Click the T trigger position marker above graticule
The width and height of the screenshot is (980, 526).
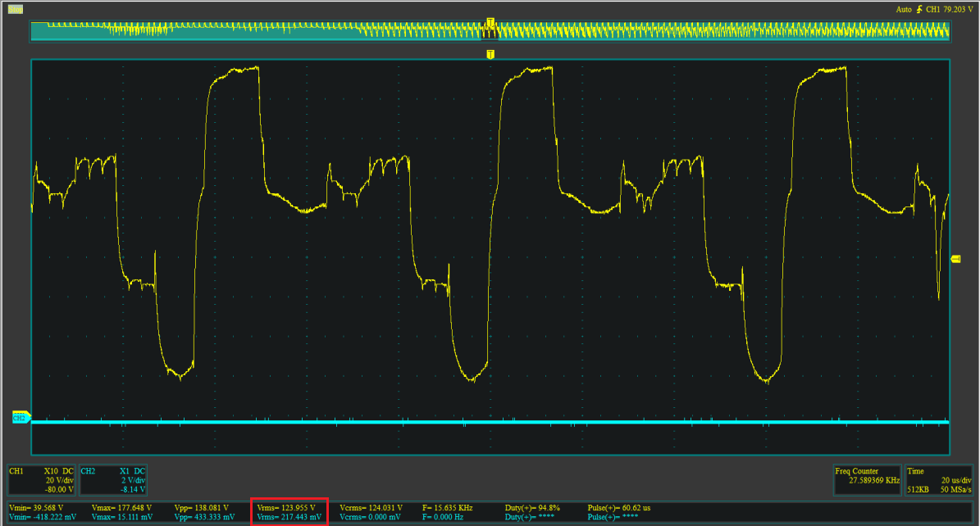[490, 54]
